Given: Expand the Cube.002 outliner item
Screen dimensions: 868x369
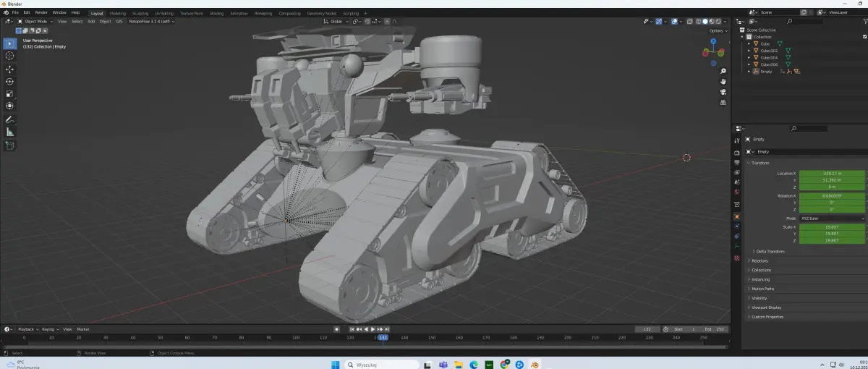Looking at the screenshot, I should pos(749,51).
